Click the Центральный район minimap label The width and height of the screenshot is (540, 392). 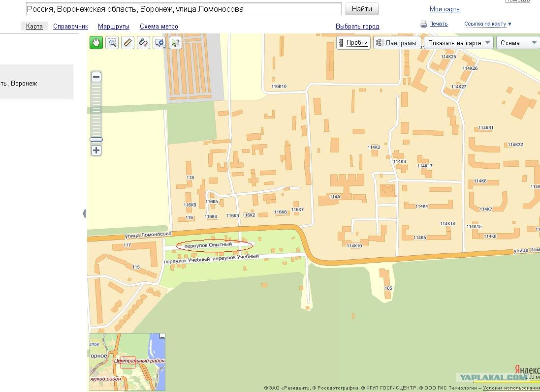[139, 361]
